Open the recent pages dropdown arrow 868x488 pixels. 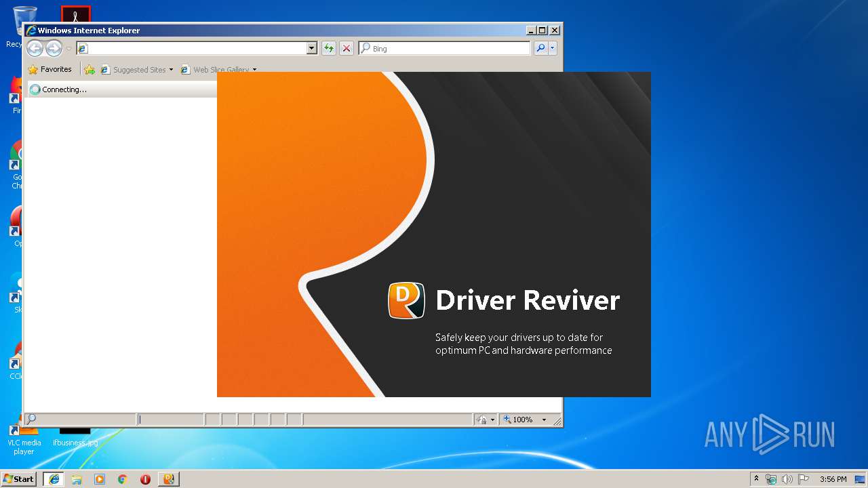click(x=68, y=49)
